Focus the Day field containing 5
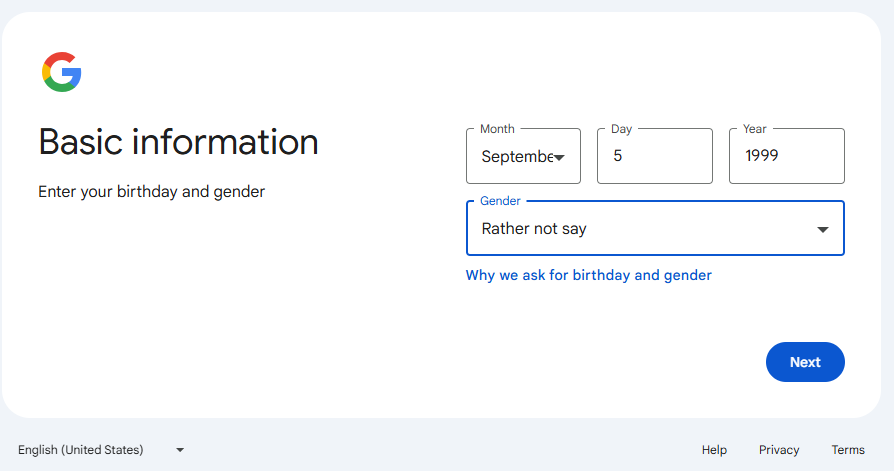 click(655, 156)
